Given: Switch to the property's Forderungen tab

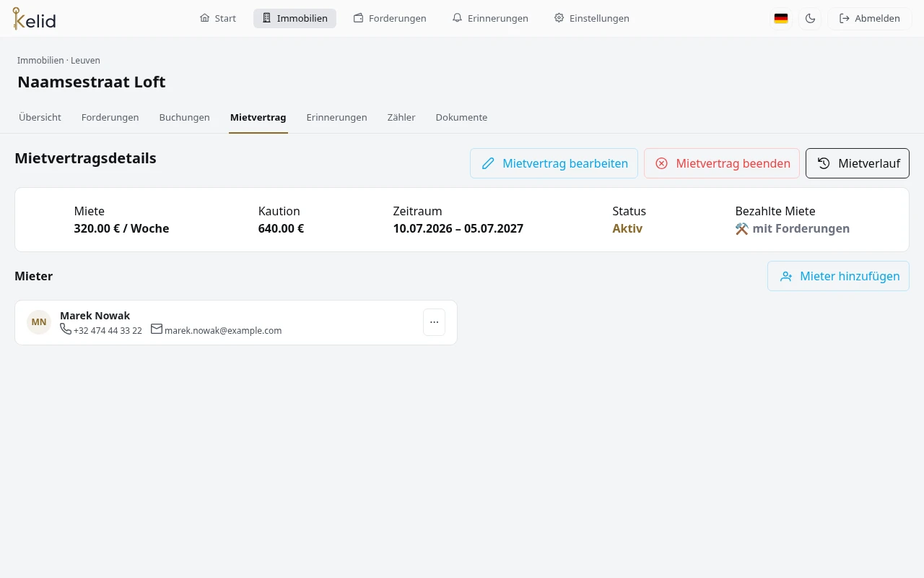Looking at the screenshot, I should point(110,117).
